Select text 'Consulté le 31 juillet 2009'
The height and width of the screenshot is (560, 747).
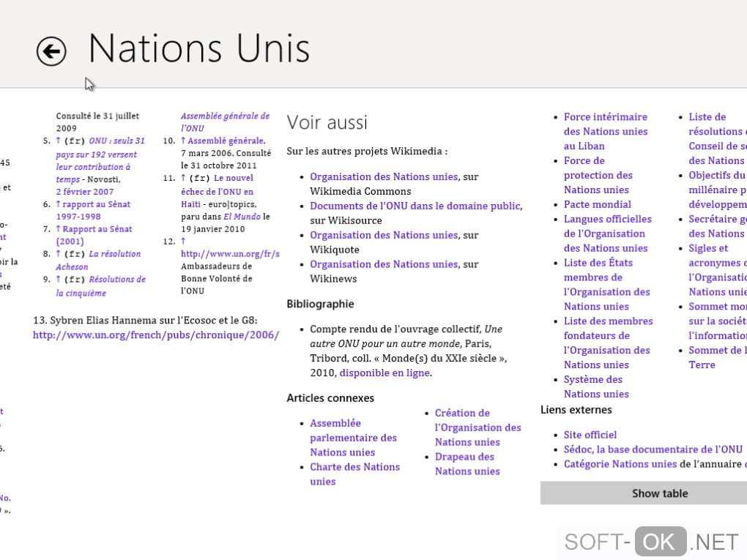tap(97, 122)
